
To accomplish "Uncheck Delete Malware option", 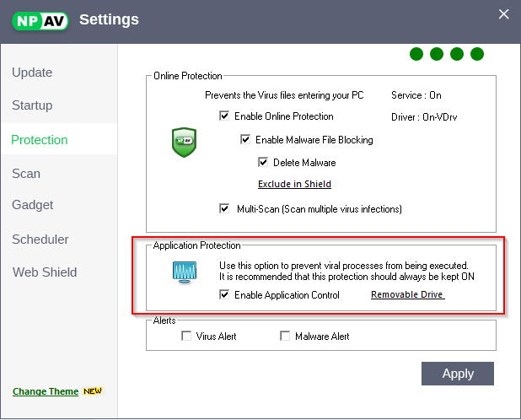I will tap(263, 162).
